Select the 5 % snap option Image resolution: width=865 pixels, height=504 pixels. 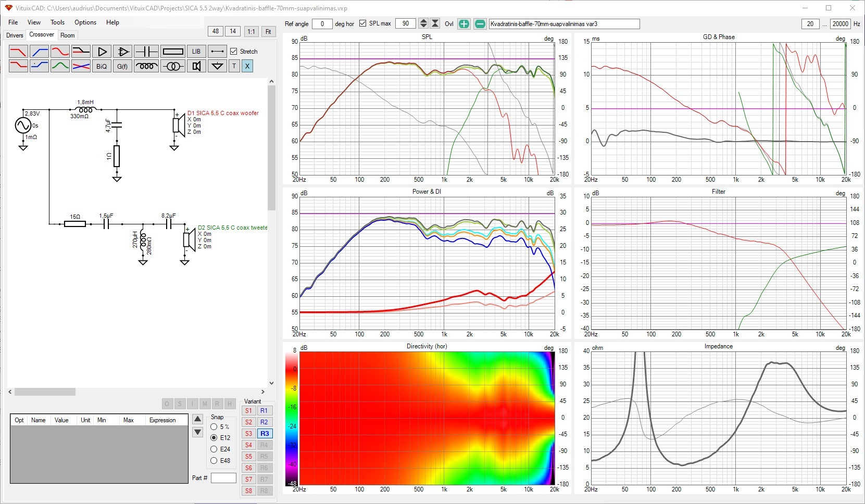pos(214,426)
